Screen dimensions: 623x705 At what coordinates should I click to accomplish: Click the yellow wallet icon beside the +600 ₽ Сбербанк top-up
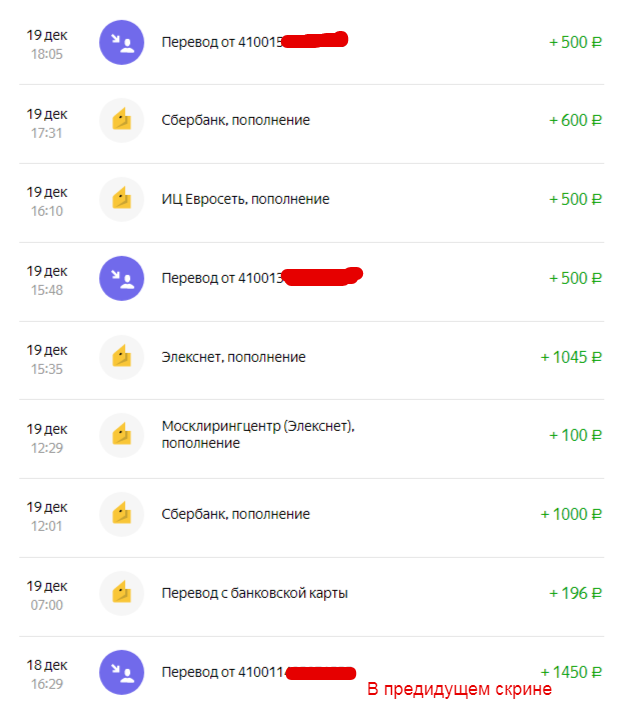point(122,120)
